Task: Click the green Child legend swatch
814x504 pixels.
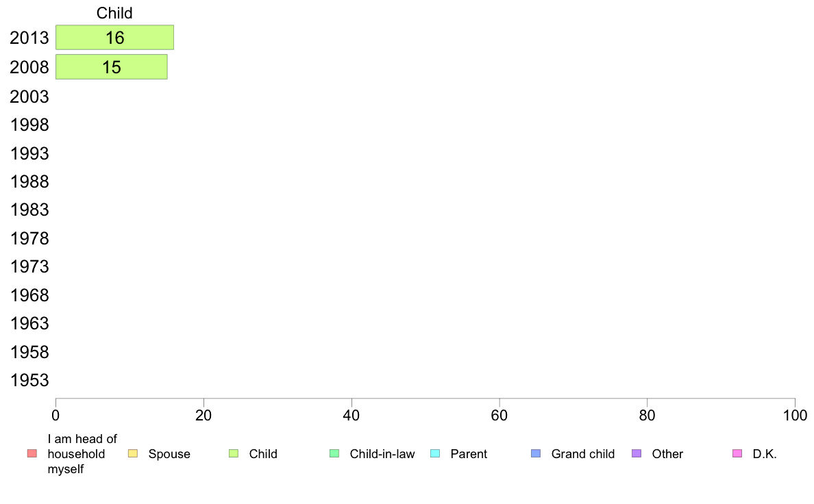Action: pyautogui.click(x=234, y=453)
